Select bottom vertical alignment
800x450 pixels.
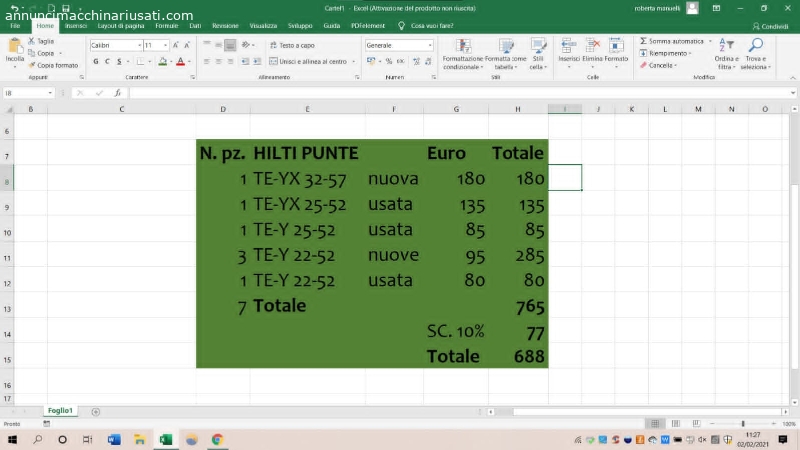point(230,45)
